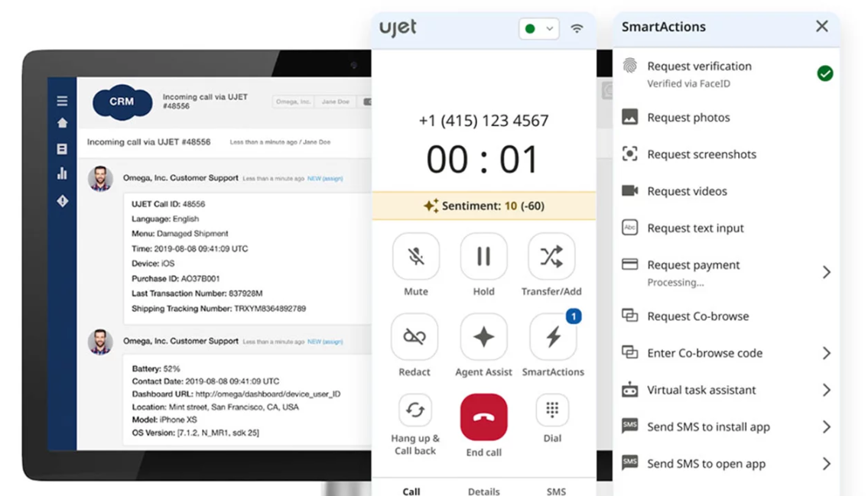Put the call on Hold
The image size is (868, 496).
(483, 256)
